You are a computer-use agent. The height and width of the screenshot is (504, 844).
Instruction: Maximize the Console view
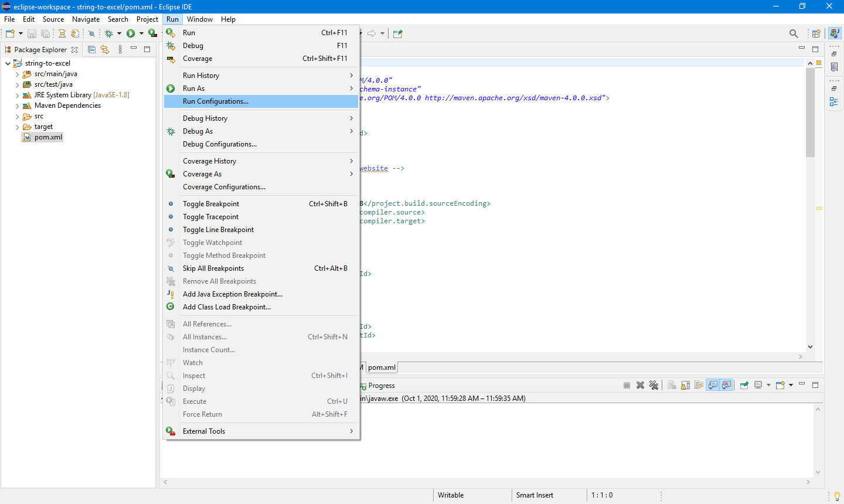point(815,385)
